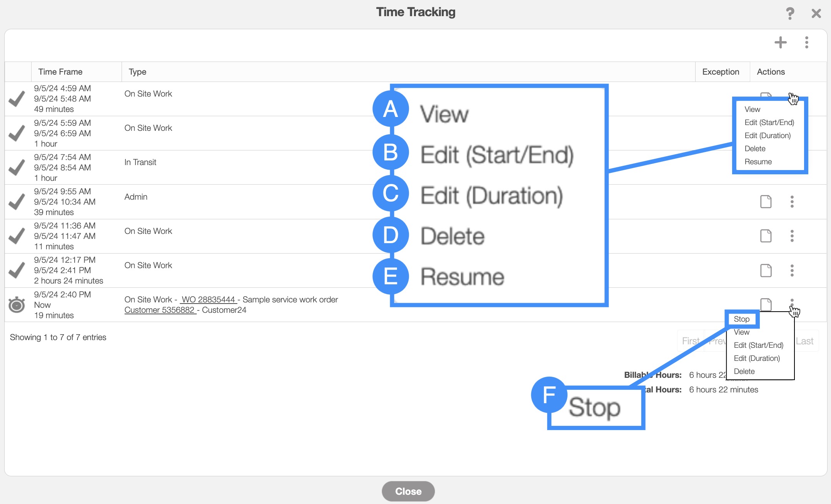
Task: Choose Delete in the first row menu
Action: click(x=755, y=149)
